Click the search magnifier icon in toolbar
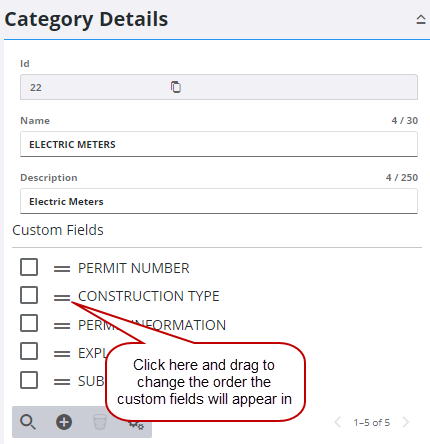The height and width of the screenshot is (444, 430). [28, 422]
